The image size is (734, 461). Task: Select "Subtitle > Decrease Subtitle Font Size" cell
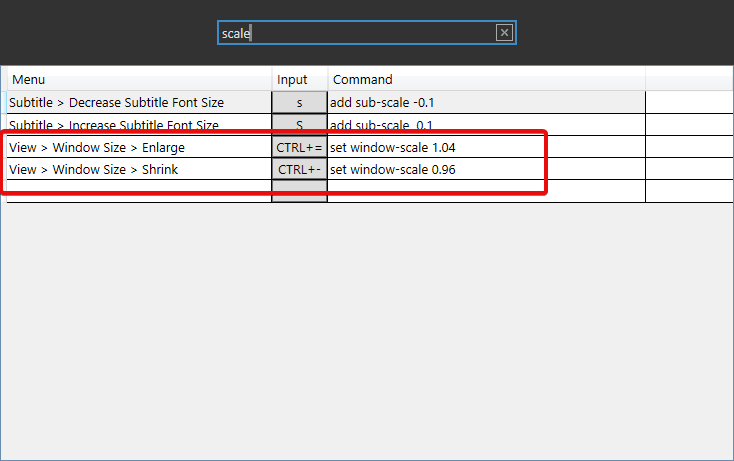(x=139, y=102)
